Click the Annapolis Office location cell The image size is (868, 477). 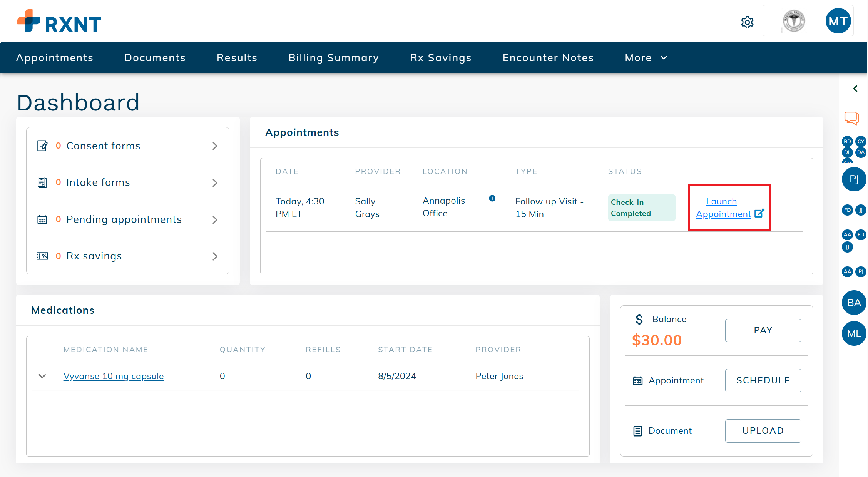click(x=444, y=207)
